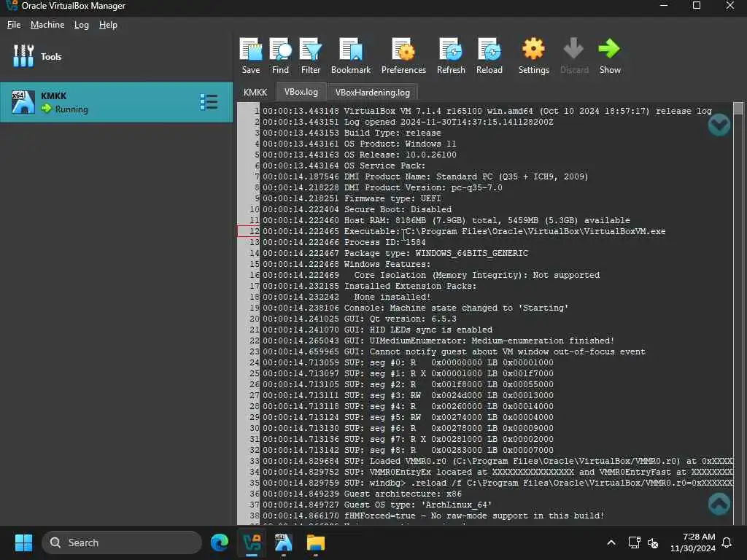Open log viewer Preferences
The width and height of the screenshot is (747, 560).
(403, 55)
